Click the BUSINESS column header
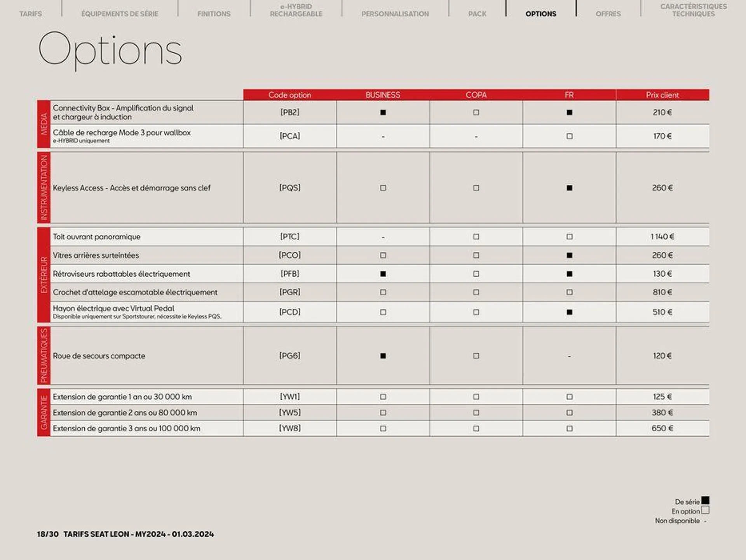 (383, 95)
